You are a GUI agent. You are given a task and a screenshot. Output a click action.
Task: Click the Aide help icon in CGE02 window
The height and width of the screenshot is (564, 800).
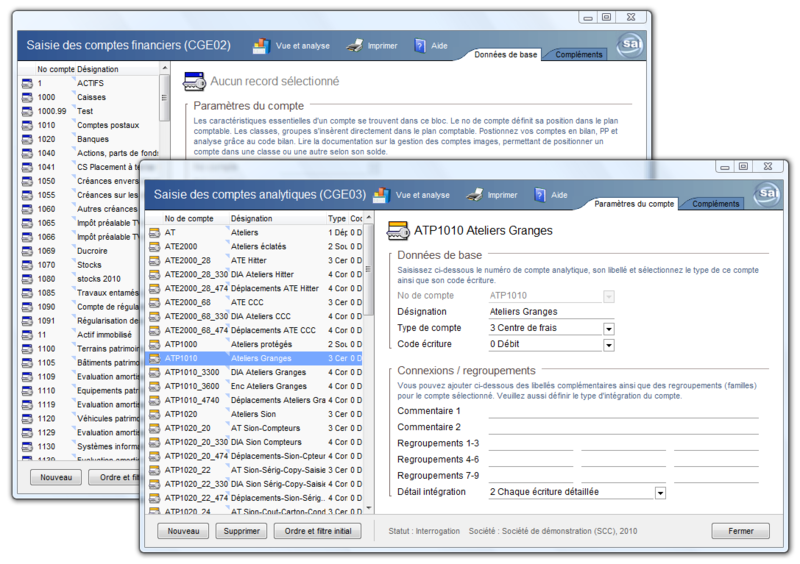click(420, 45)
